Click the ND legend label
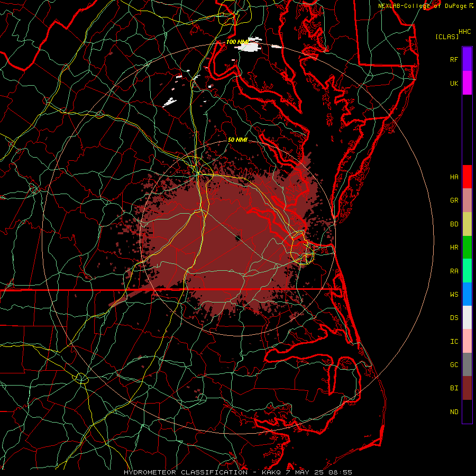The height and width of the screenshot is (476, 476). [454, 412]
